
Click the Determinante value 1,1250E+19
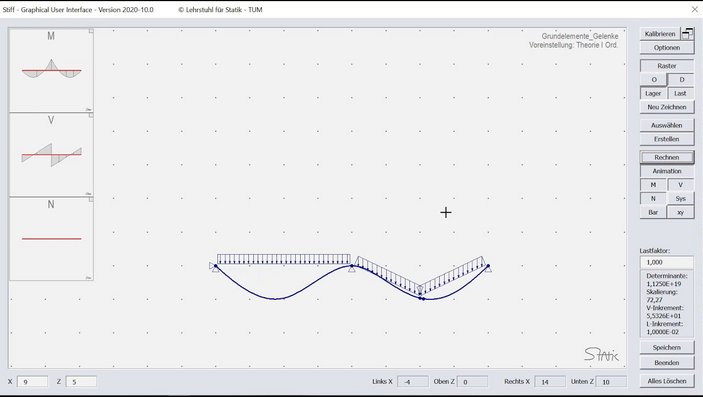pyautogui.click(x=664, y=284)
